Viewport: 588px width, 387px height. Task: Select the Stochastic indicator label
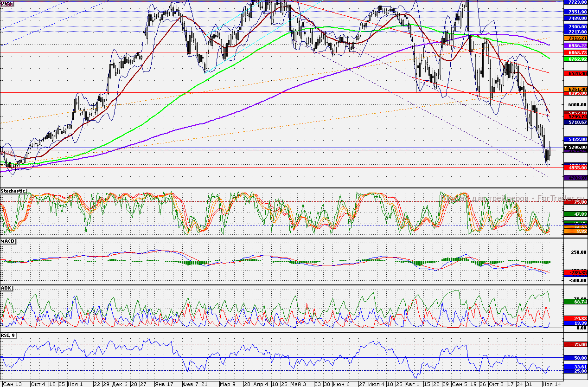(x=13, y=191)
